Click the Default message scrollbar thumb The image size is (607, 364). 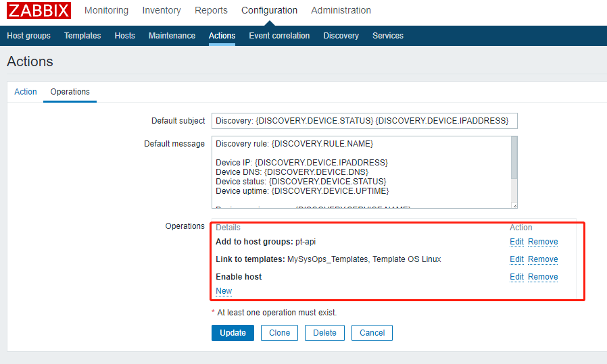coord(514,158)
